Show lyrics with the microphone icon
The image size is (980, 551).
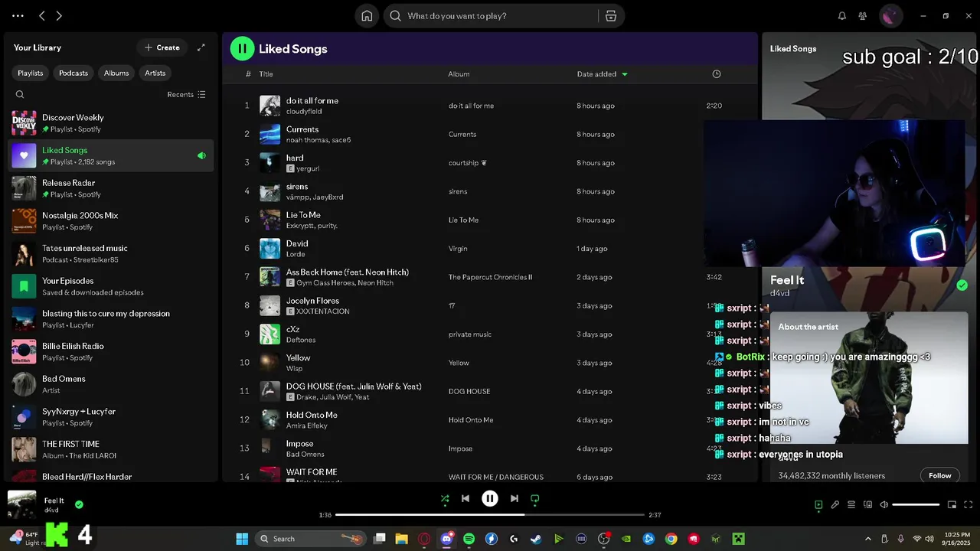click(x=835, y=504)
